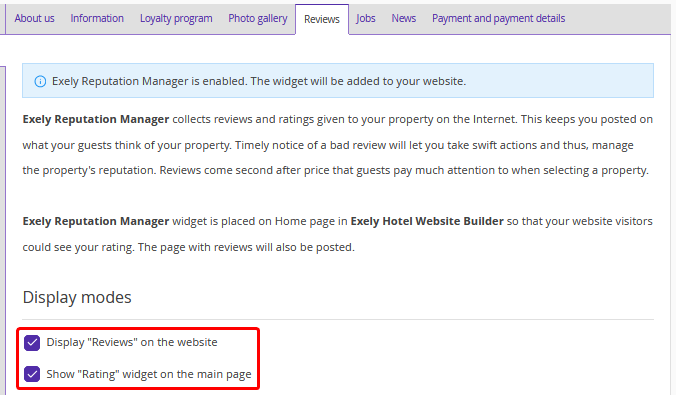The image size is (676, 395).
Task: Switch to the Information tab
Action: point(97,19)
